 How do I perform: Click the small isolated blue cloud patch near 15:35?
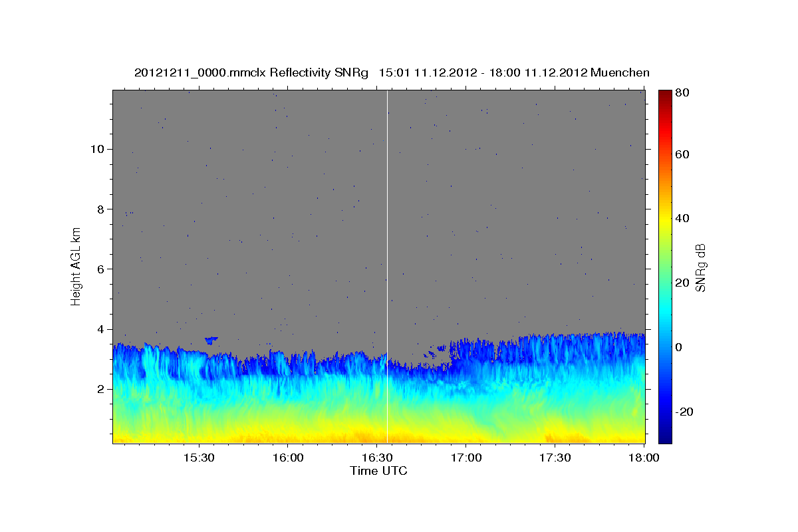(x=211, y=340)
